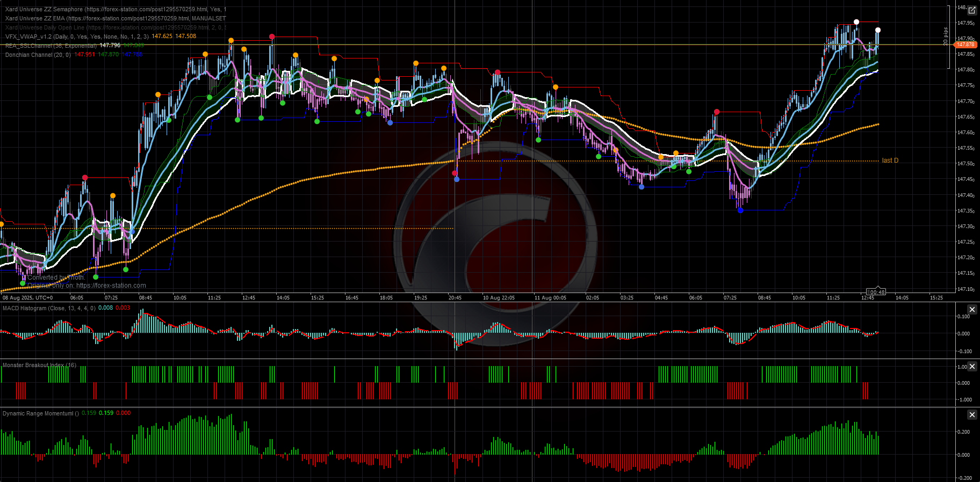Select the 20 pips scale ruler

tap(947, 36)
